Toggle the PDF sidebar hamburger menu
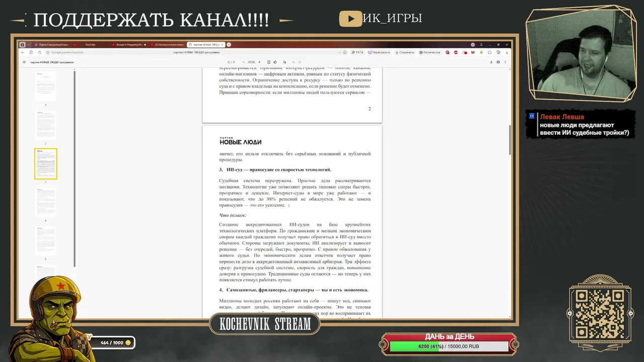This screenshot has height=362, width=644. click(x=24, y=62)
